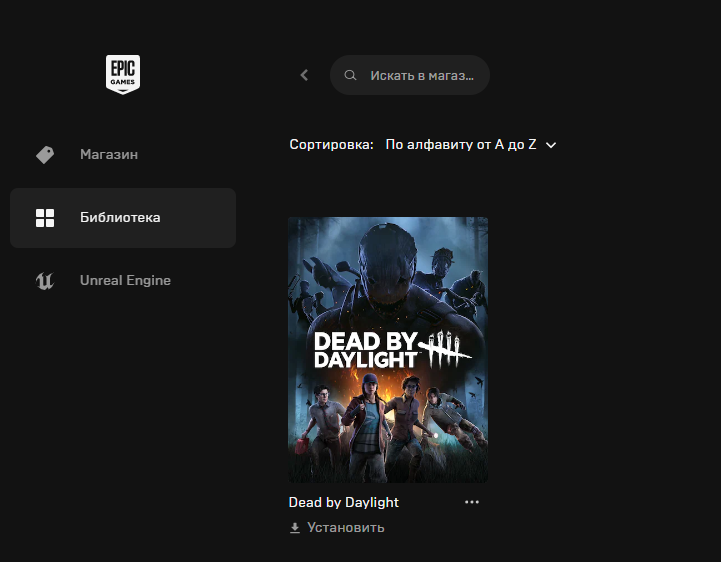The image size is (721, 562).
Task: Open the Dead by Daylight cover art
Action: point(388,350)
